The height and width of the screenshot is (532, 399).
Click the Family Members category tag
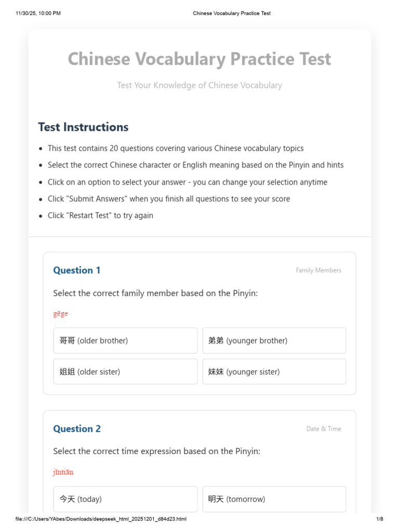pyautogui.click(x=318, y=270)
